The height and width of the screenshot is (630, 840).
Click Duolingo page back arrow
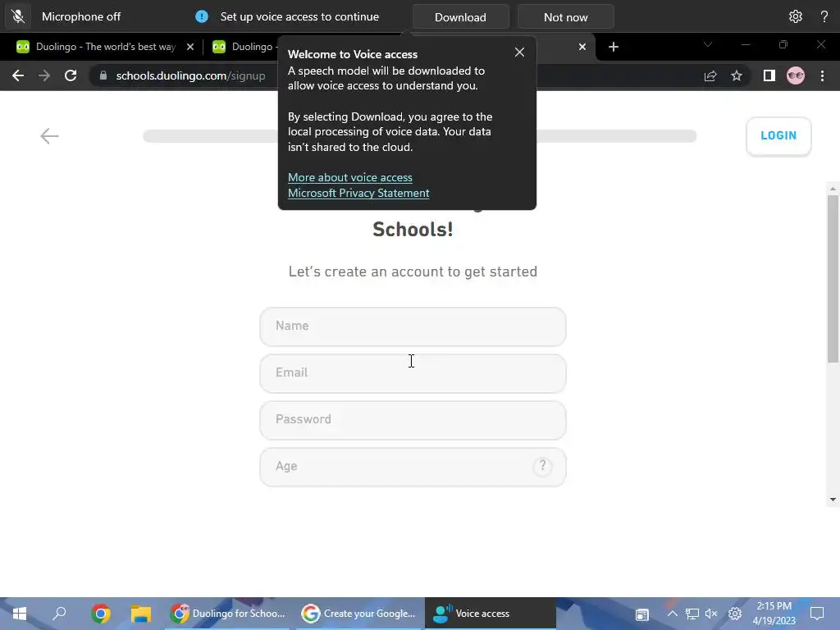[49, 135]
